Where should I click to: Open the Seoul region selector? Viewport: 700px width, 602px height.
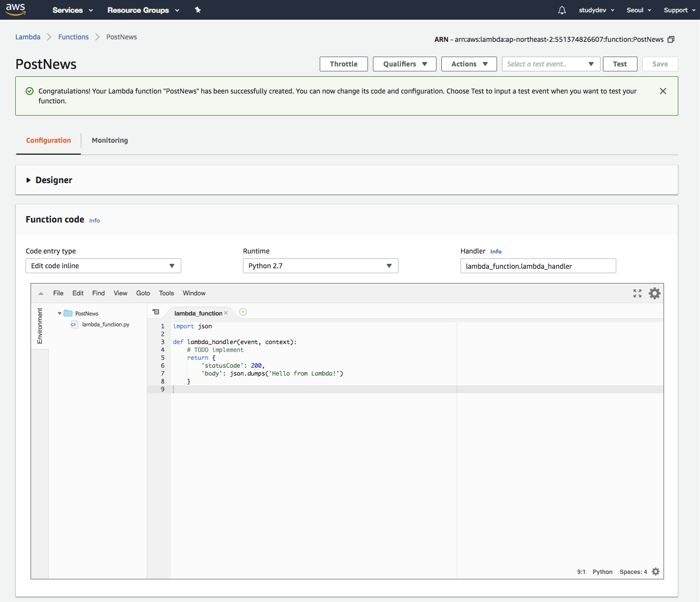click(x=639, y=10)
